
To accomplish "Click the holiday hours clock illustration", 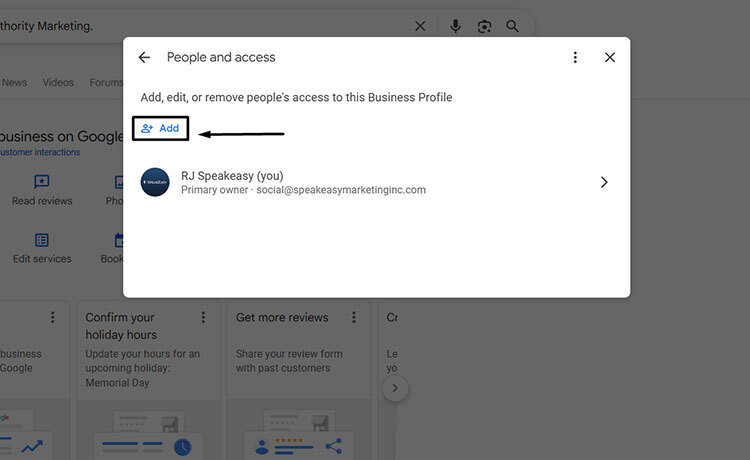I will point(182,447).
